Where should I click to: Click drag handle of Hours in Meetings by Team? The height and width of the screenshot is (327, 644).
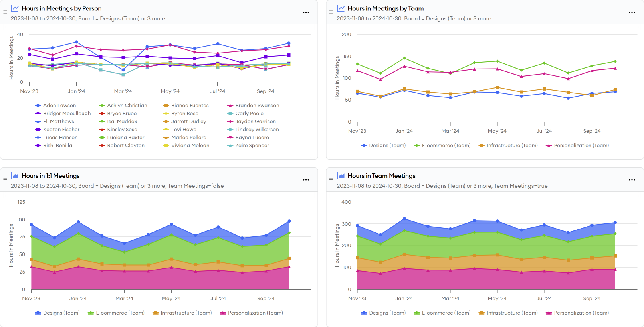pos(331,12)
